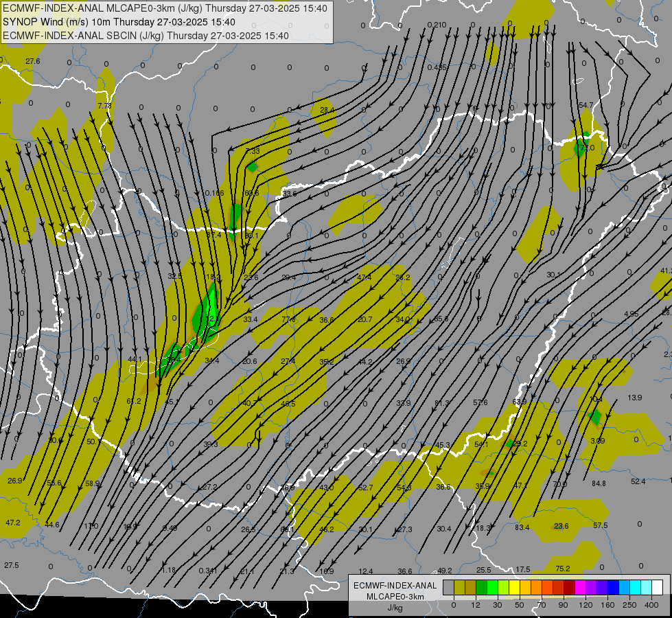The image size is (672, 618).
Task: Click the 54.7 value on the map
Action: coord(586,105)
